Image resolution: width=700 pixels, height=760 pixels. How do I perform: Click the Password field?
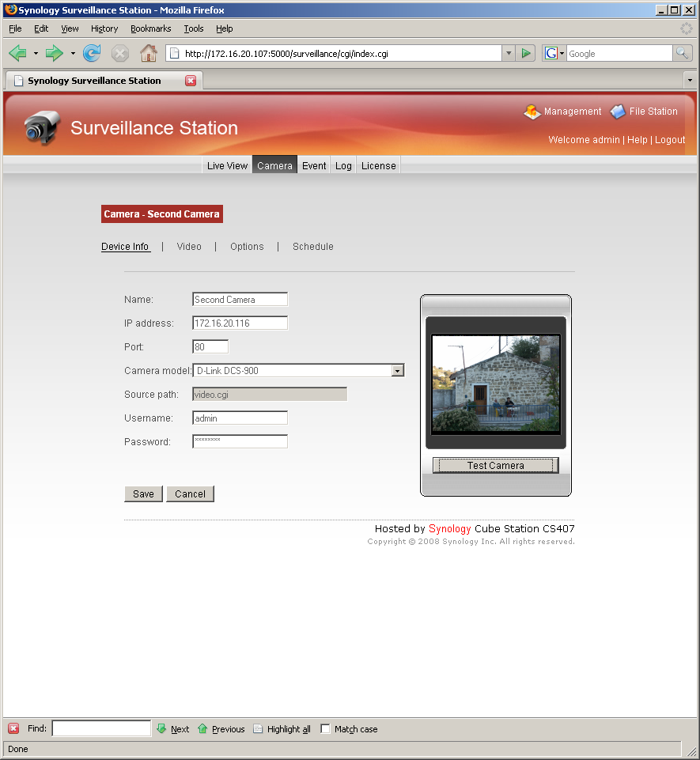point(240,441)
